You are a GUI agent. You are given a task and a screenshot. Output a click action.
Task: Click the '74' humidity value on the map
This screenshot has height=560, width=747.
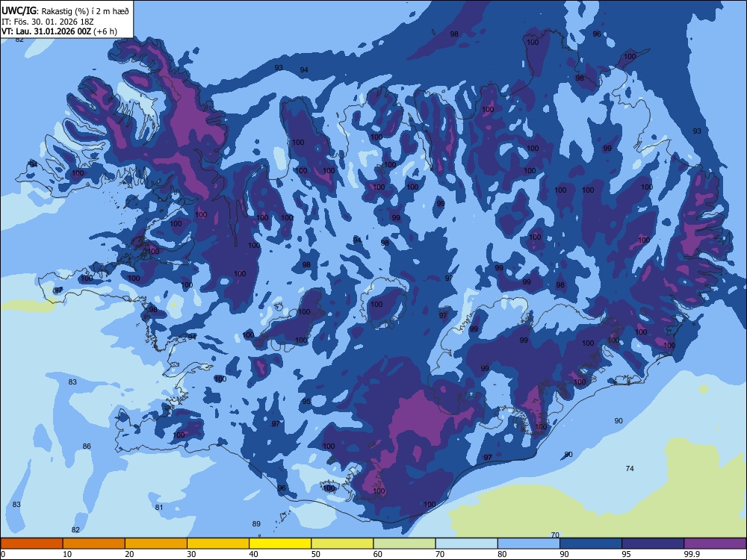click(630, 469)
